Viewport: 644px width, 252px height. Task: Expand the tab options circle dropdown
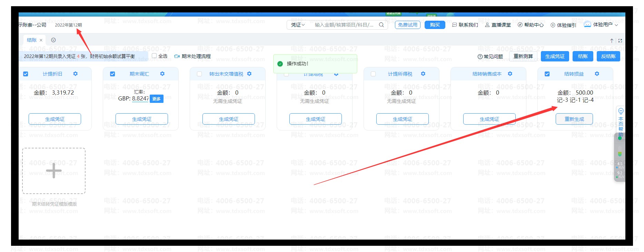53,40
